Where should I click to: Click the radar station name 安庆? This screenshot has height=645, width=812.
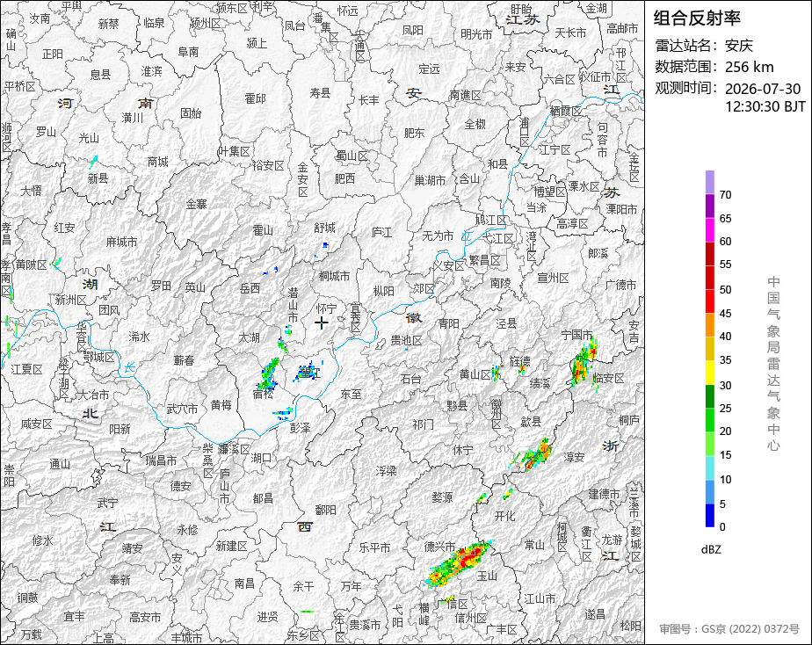[x=738, y=46]
